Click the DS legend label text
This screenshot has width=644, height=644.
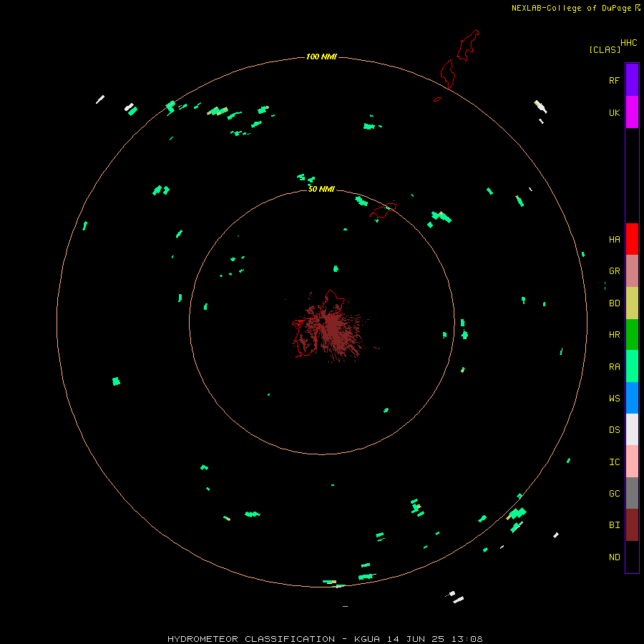614,429
